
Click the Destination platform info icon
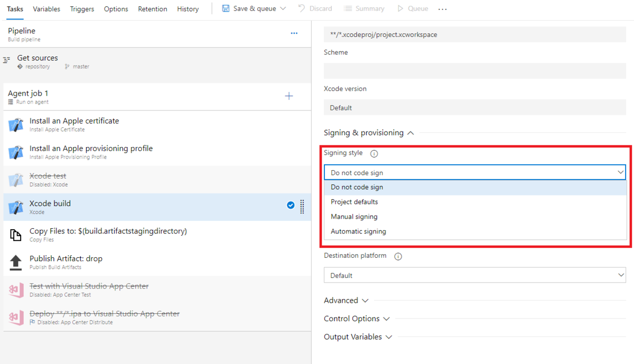398,256
